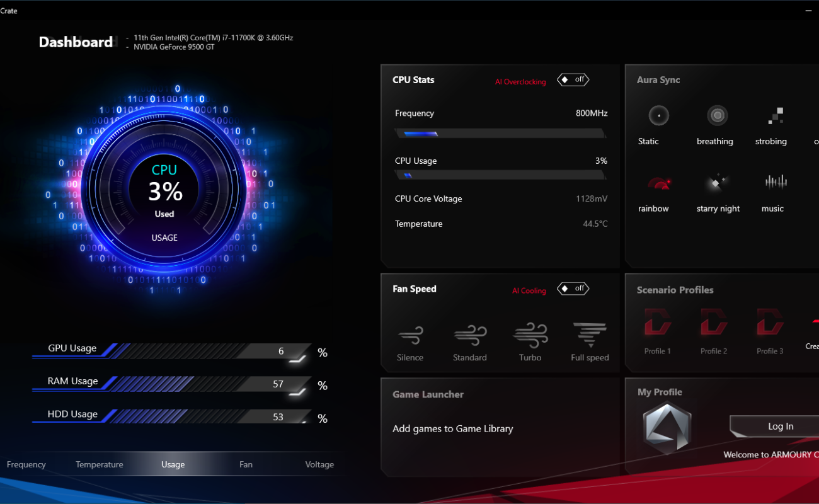The height and width of the screenshot is (504, 819).
Task: Select the strobing lighting effect
Action: tap(775, 116)
